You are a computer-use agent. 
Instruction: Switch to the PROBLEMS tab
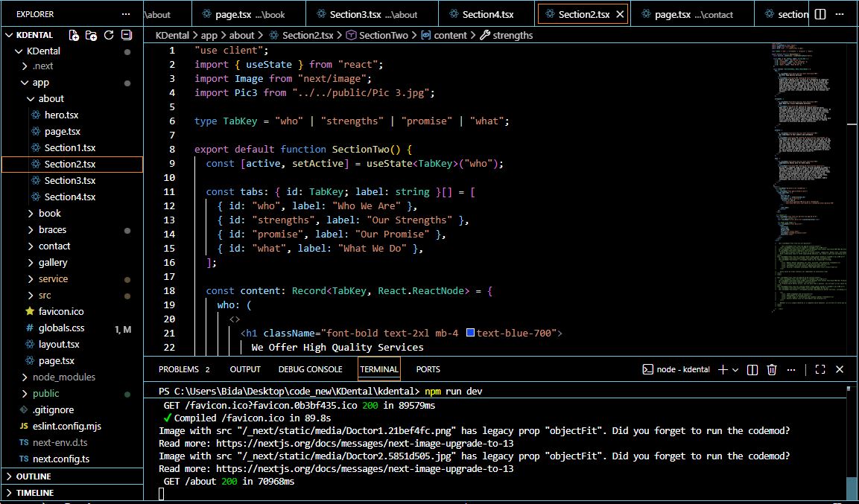coord(184,369)
